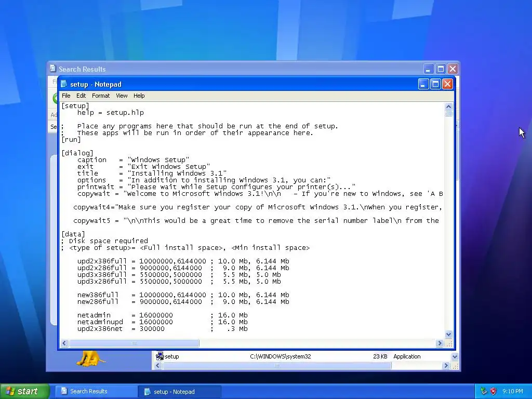Close the Search Results window
This screenshot has height=399, width=532.
[453, 69]
